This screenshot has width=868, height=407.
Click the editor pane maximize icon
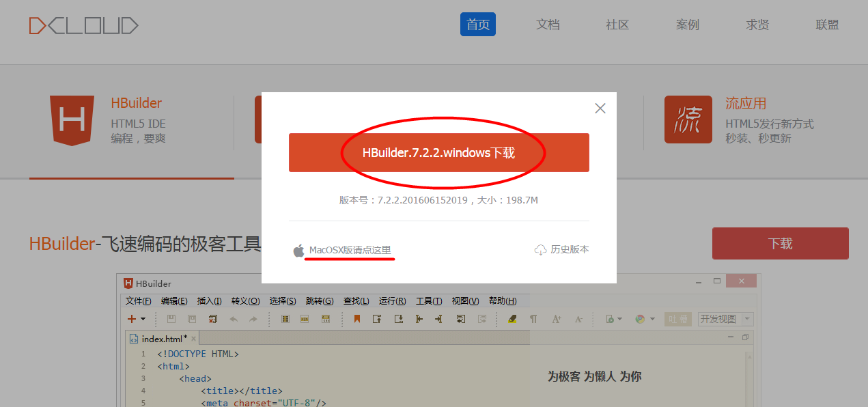point(745,337)
